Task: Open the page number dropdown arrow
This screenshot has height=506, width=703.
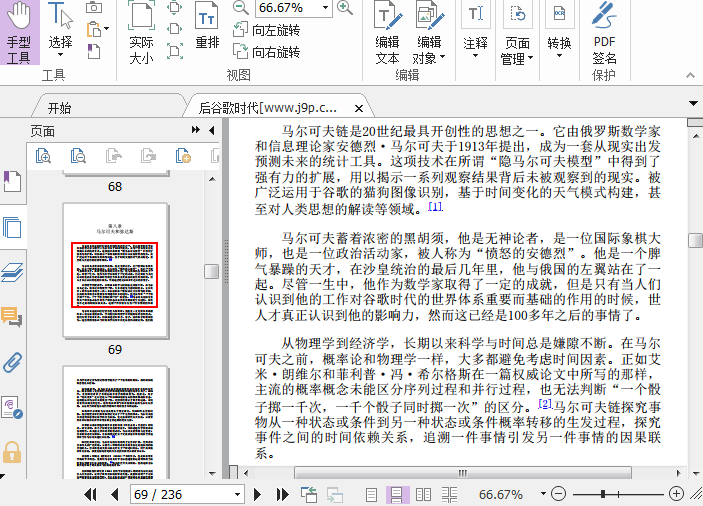Action: [x=237, y=494]
